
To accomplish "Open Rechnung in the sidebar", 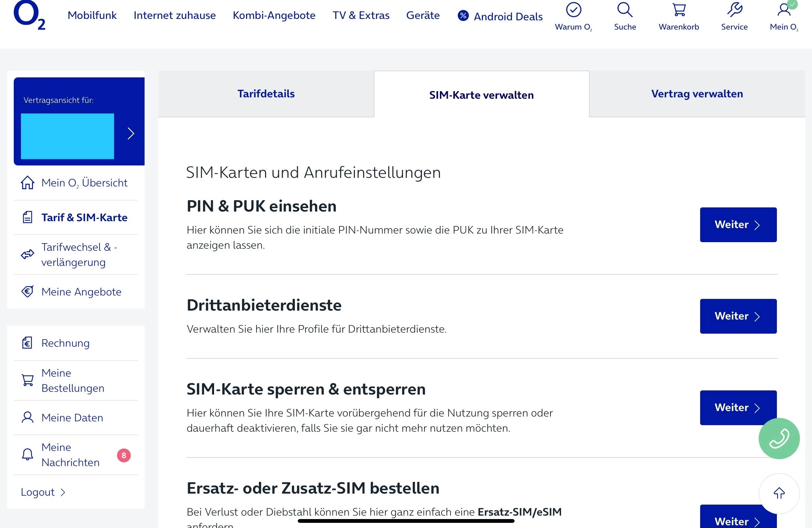I will pyautogui.click(x=65, y=343).
